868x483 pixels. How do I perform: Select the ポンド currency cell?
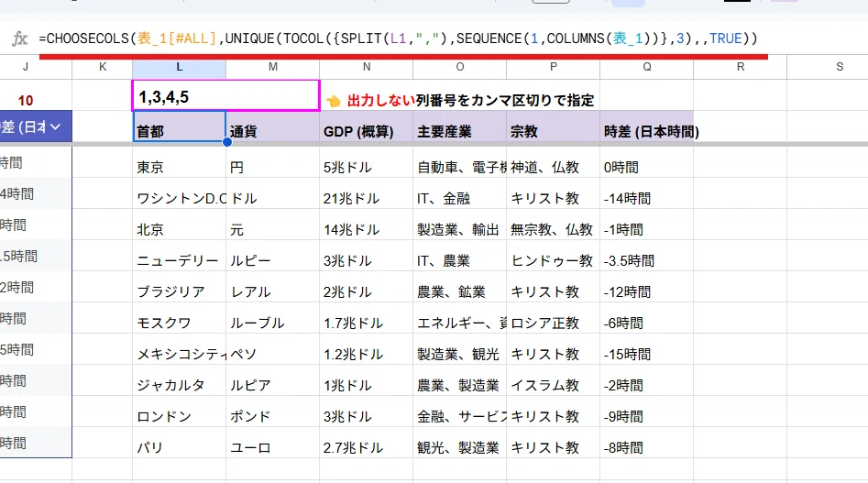click(x=273, y=412)
